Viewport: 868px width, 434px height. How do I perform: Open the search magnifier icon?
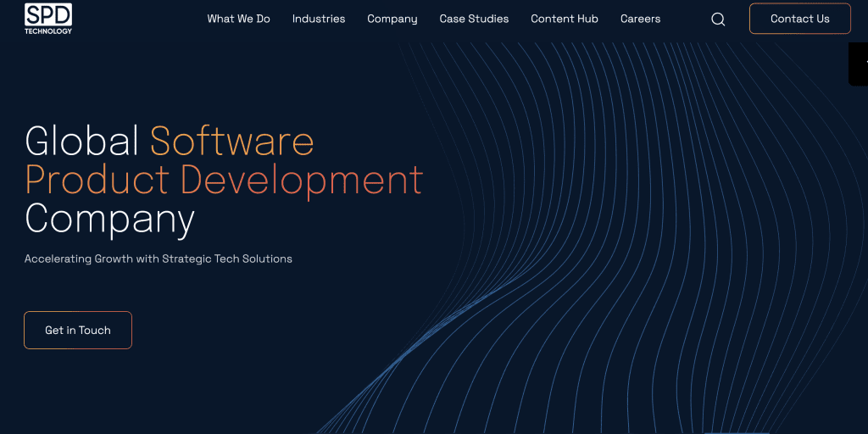tap(718, 19)
